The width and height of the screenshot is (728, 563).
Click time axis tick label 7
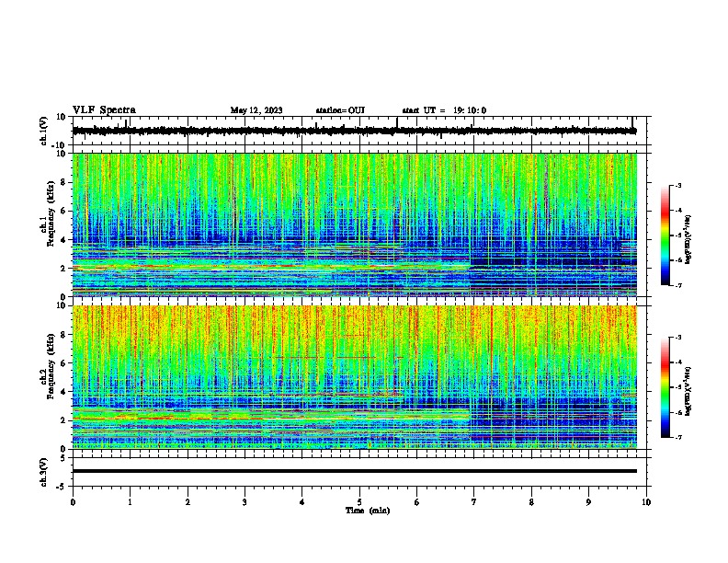coord(474,502)
